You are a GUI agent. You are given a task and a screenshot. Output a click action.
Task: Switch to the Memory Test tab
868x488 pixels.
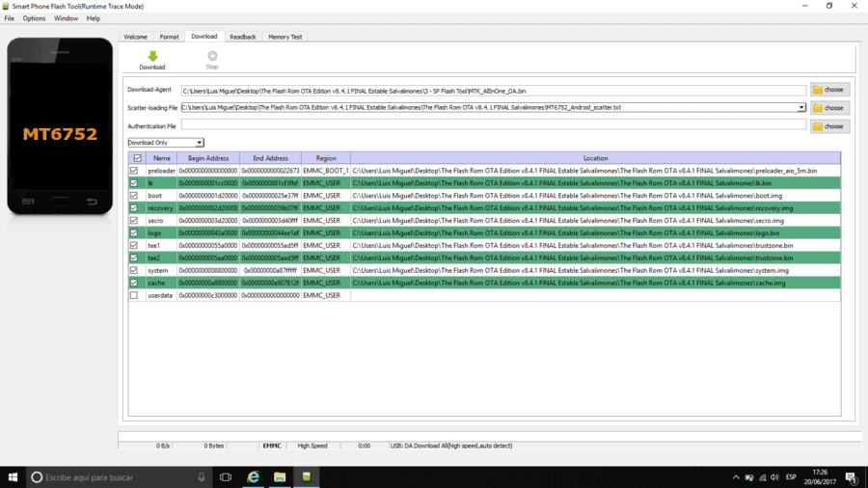pyautogui.click(x=285, y=37)
